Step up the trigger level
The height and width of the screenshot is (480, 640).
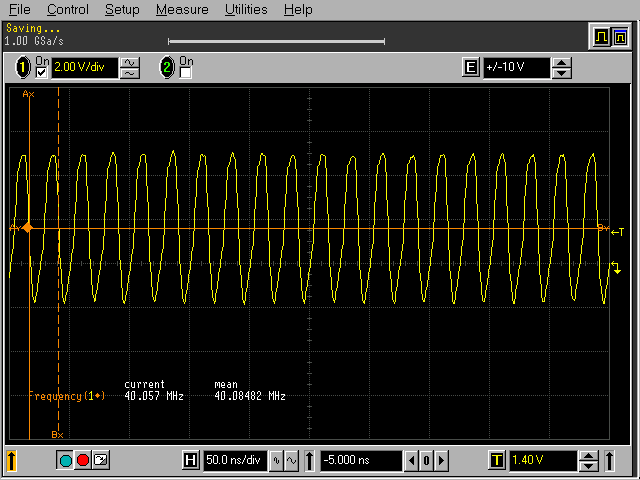(x=589, y=456)
